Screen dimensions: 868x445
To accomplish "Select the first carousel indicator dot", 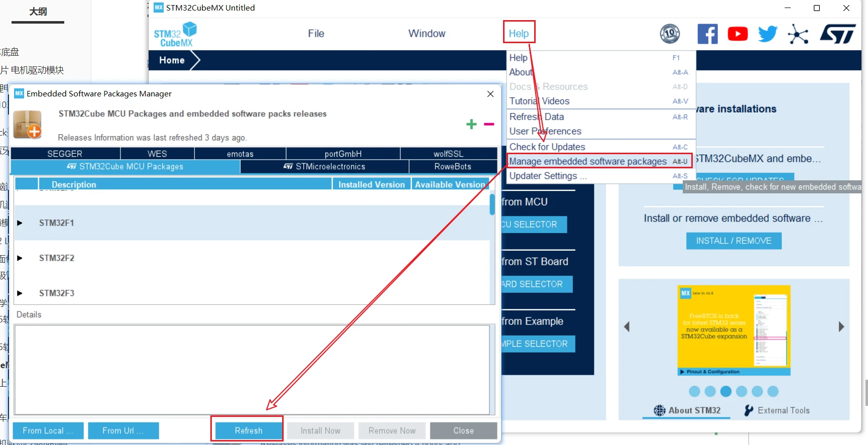I will (694, 391).
